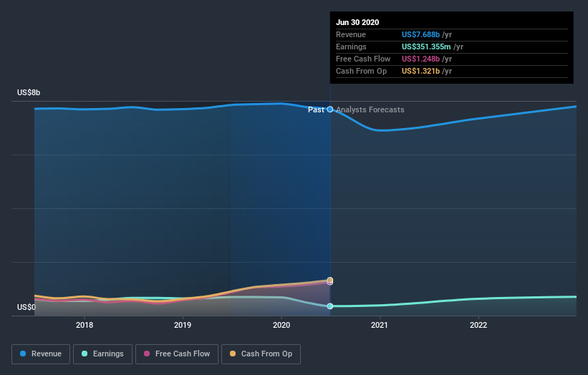Click the Cash From Op label in the tooltip
588x375 pixels.
coord(361,71)
